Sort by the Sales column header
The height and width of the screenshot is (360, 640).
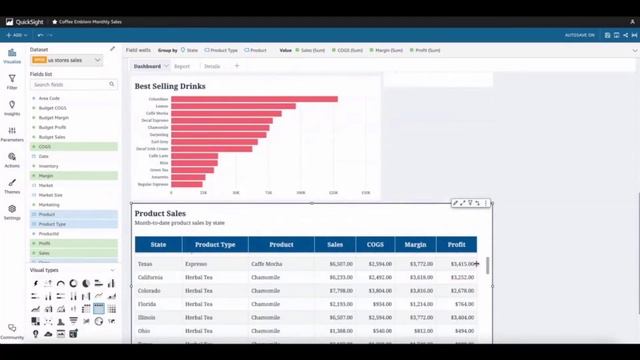pos(335,244)
